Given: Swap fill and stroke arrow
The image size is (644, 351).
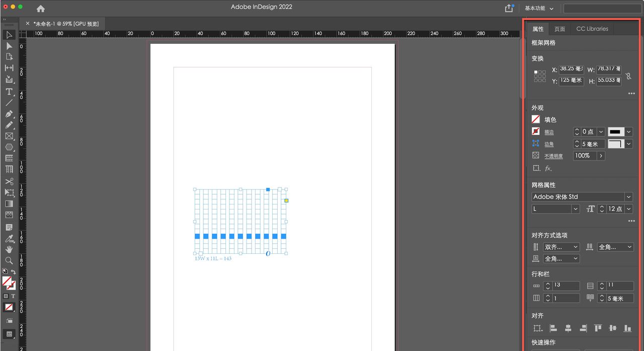Looking at the screenshot, I should pyautogui.click(x=13, y=272).
